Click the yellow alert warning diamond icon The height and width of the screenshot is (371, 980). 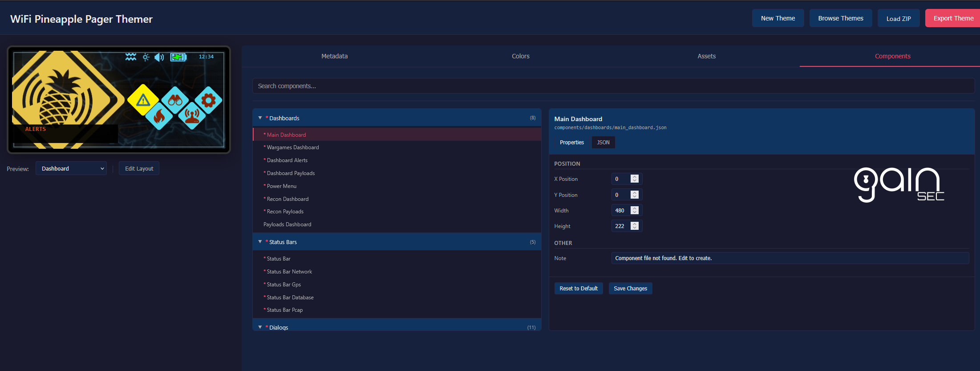[143, 100]
